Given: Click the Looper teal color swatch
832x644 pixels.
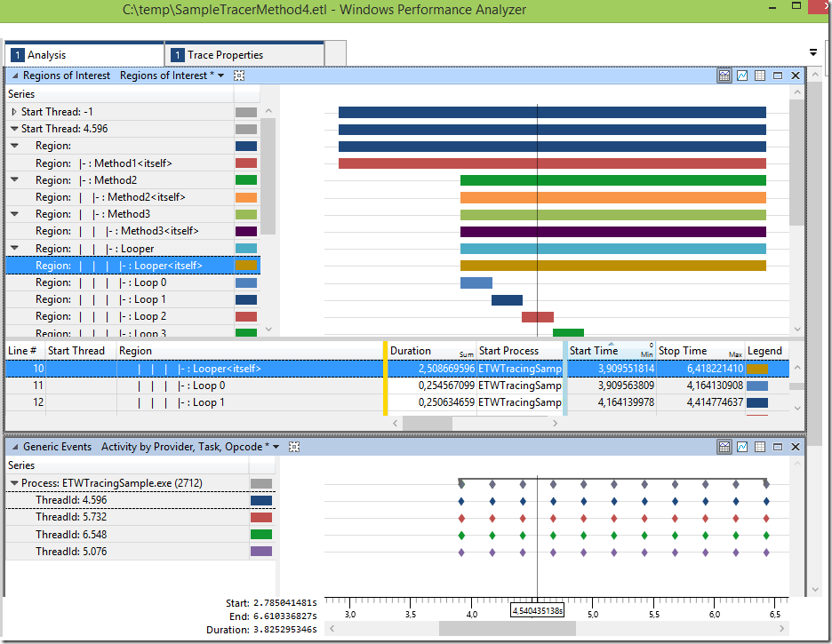Looking at the screenshot, I should click(246, 248).
